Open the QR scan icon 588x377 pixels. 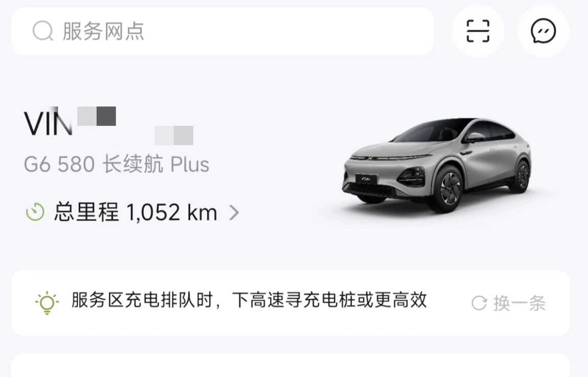point(478,31)
